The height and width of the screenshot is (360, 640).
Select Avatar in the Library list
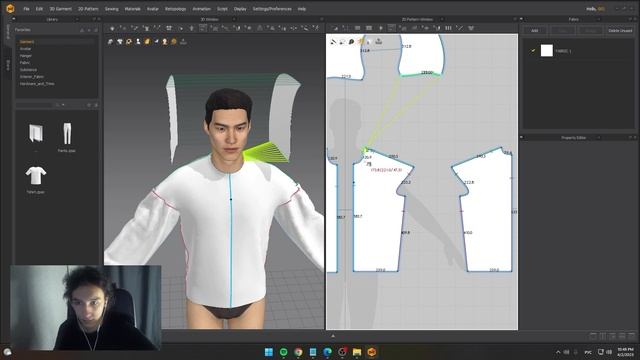tap(25, 49)
